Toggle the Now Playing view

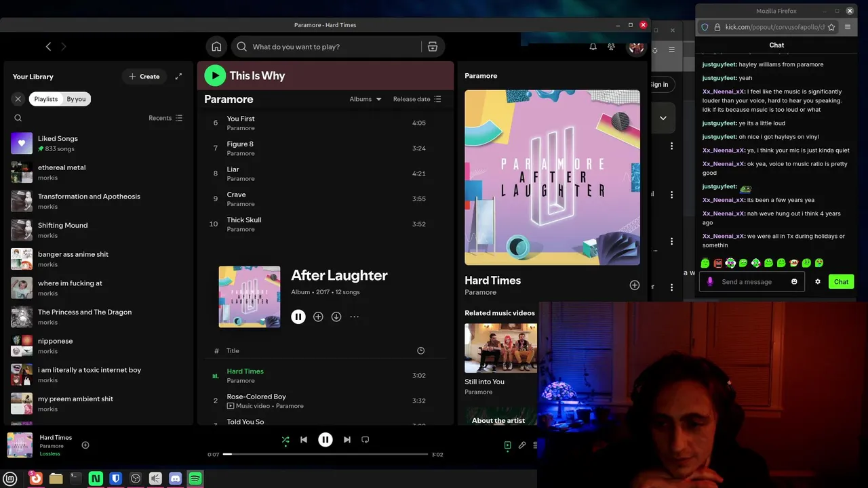[507, 445]
